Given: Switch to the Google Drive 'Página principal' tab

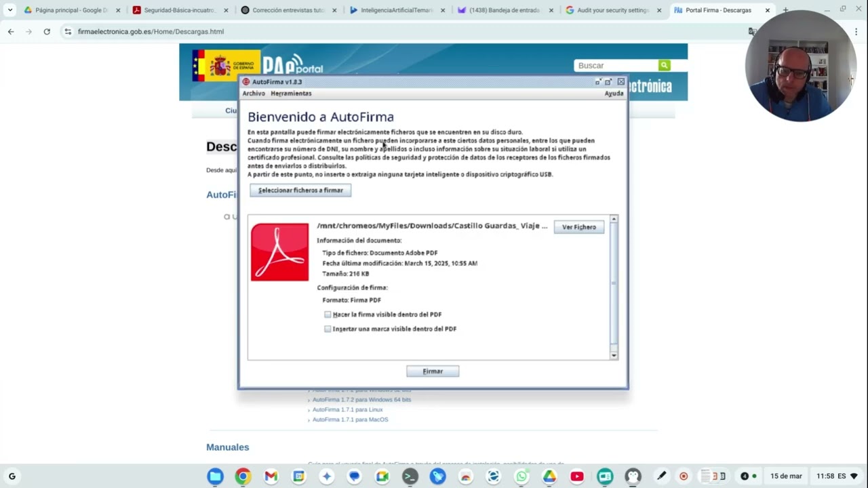Looking at the screenshot, I should tap(71, 10).
